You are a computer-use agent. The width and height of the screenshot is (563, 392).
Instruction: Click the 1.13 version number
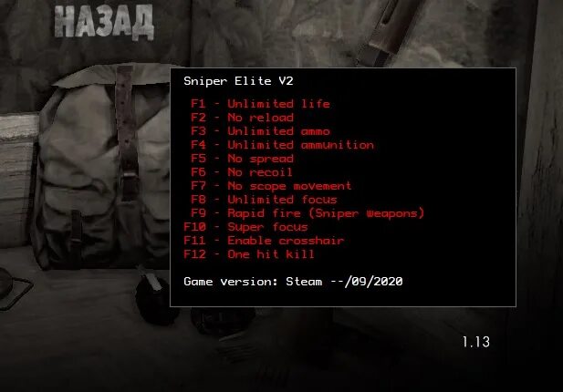click(476, 342)
